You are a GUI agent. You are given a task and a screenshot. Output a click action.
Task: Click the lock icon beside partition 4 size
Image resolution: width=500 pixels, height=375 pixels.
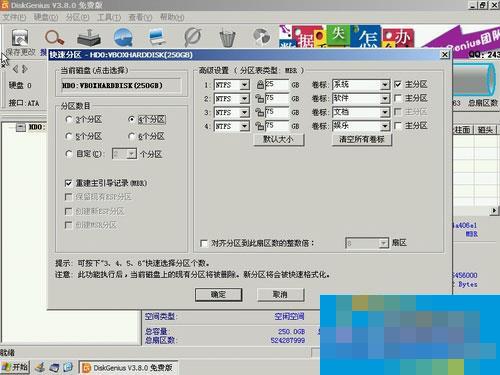259,126
